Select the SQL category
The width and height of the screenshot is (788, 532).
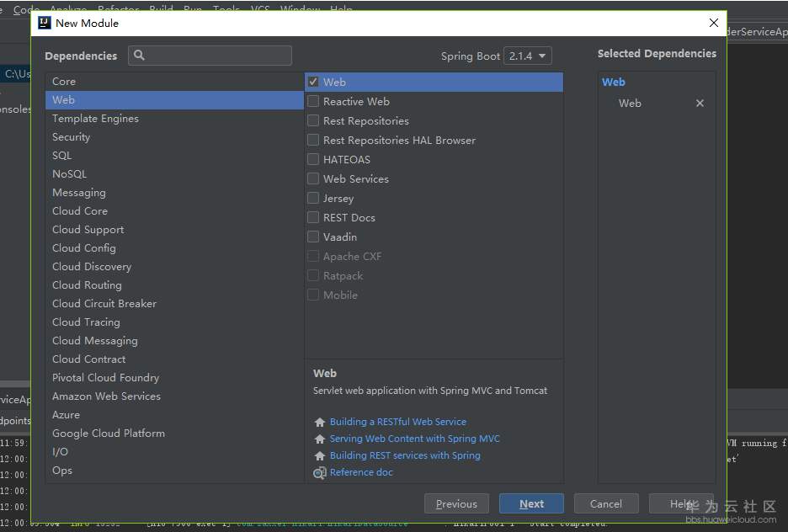pyautogui.click(x=174, y=156)
